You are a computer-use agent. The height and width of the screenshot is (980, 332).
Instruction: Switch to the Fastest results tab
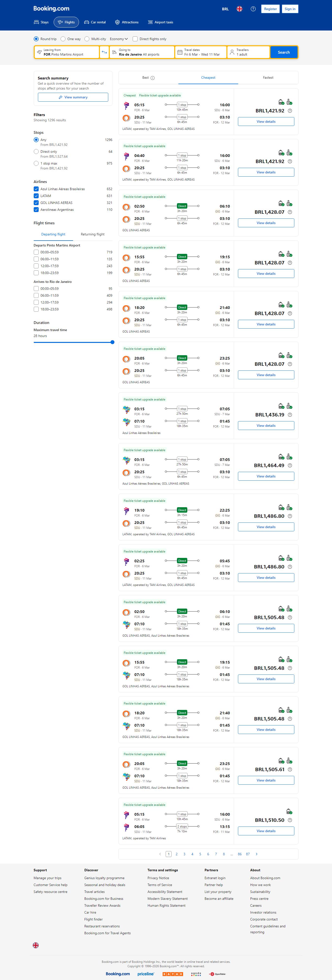(x=268, y=78)
